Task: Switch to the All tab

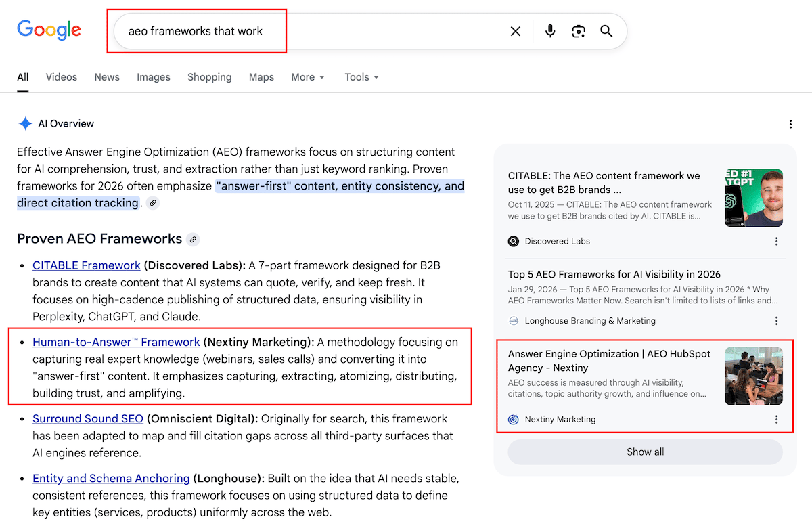Action: click(23, 77)
